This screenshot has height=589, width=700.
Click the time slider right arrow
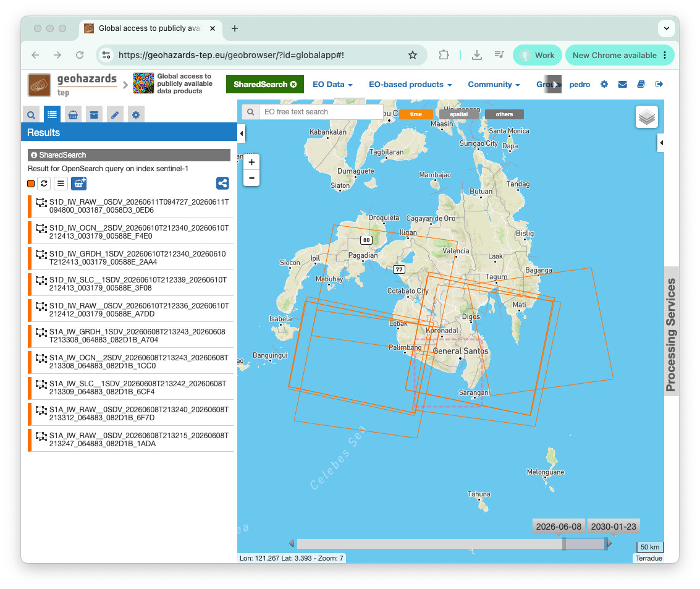coord(609,543)
